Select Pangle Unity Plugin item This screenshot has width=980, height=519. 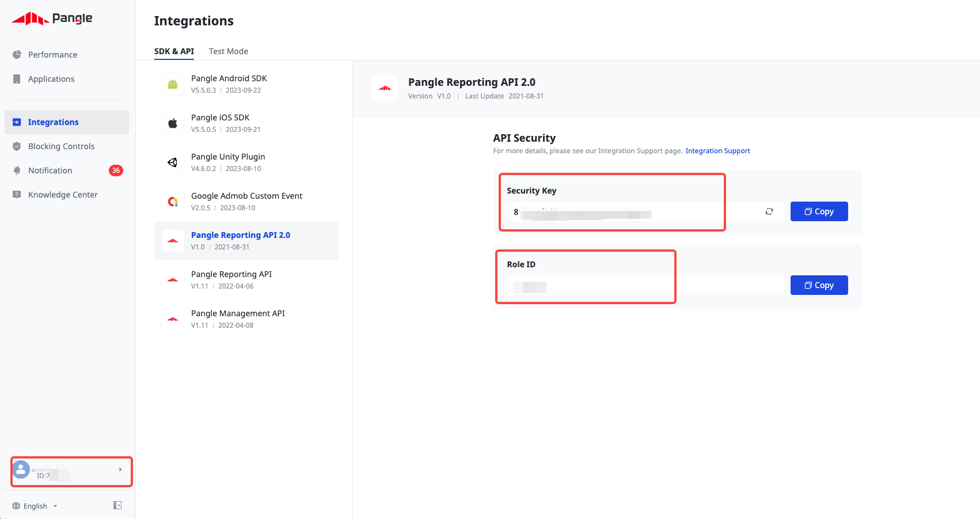[x=246, y=162]
